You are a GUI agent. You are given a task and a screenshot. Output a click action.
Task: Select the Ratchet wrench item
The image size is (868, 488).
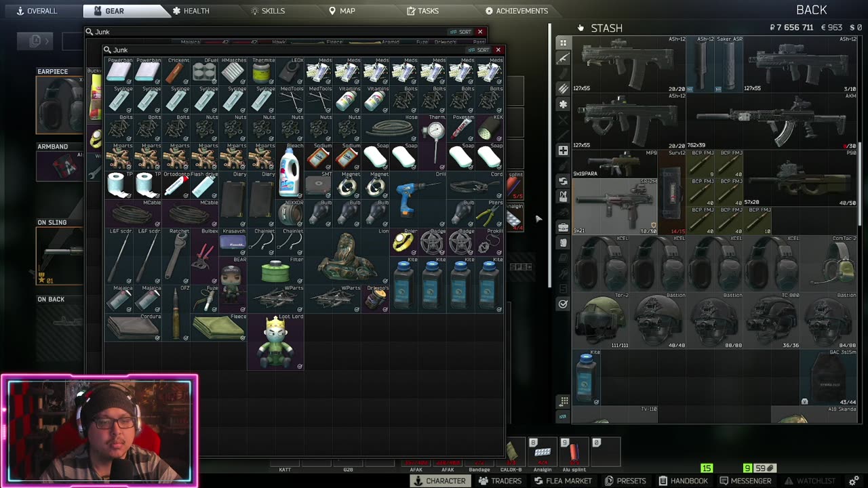(x=176, y=256)
